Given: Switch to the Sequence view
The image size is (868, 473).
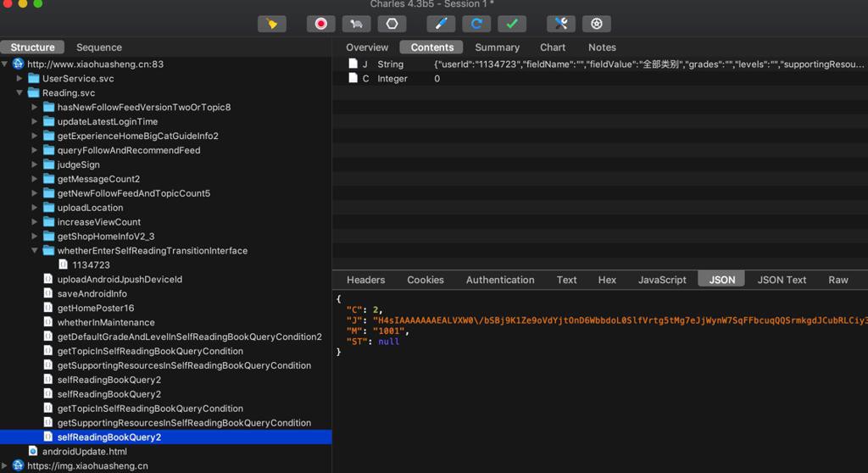Looking at the screenshot, I should coord(99,47).
